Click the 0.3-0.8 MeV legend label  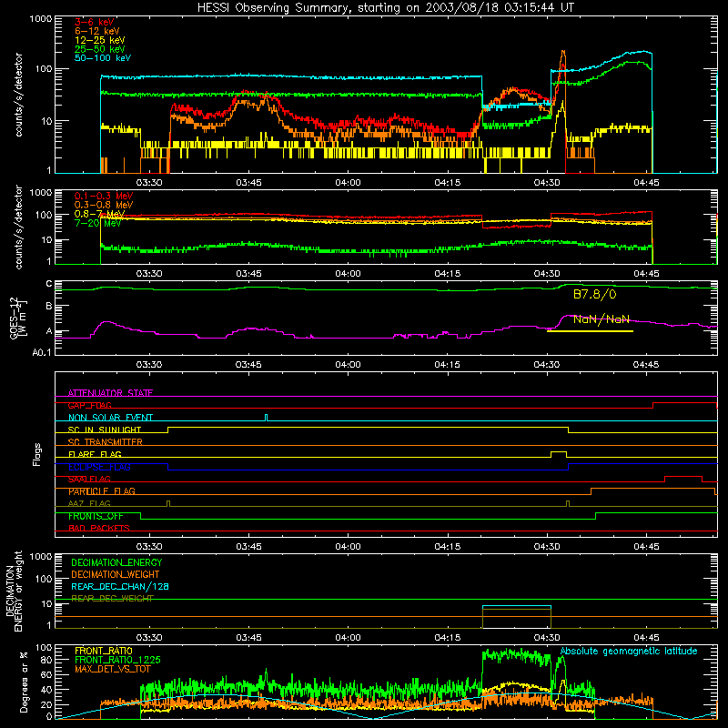[104, 205]
